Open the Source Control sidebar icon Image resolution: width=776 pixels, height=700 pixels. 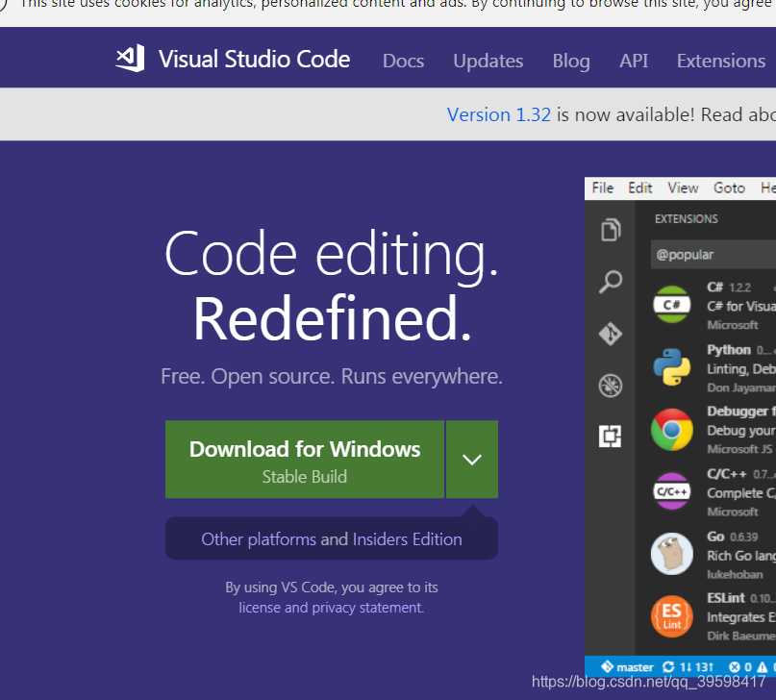tap(612, 334)
